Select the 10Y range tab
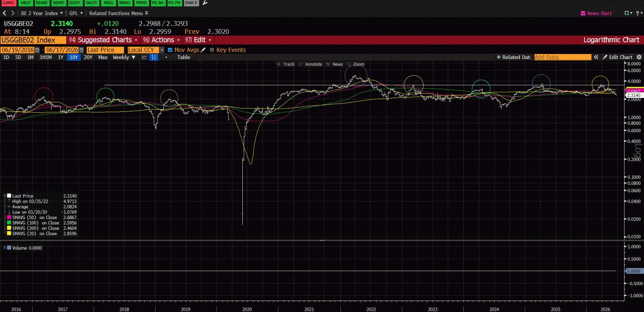 [74, 57]
